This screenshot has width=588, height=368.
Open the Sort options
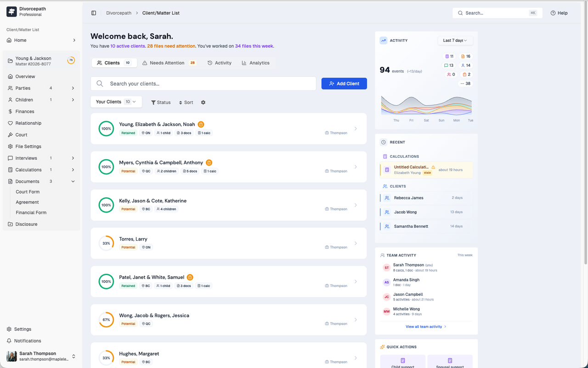pyautogui.click(x=186, y=102)
